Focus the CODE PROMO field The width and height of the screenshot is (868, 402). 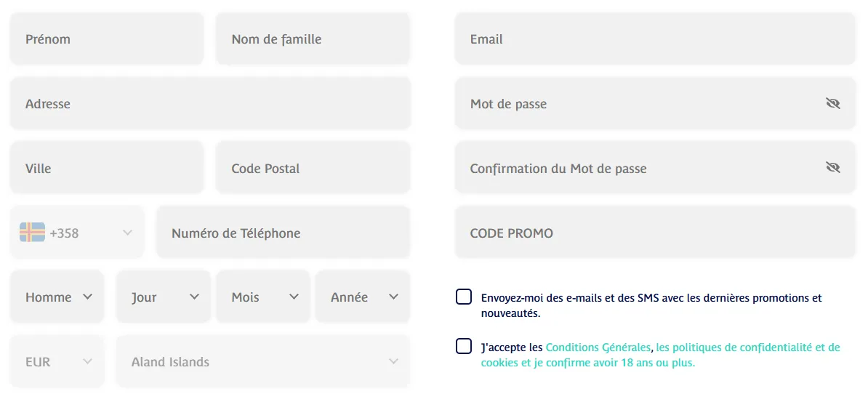point(655,233)
